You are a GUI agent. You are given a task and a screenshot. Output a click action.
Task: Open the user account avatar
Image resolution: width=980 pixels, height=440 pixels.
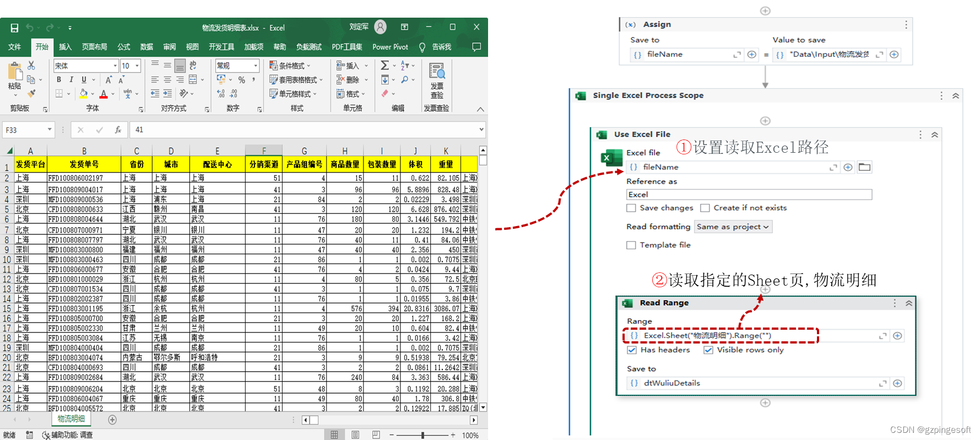[x=380, y=26]
